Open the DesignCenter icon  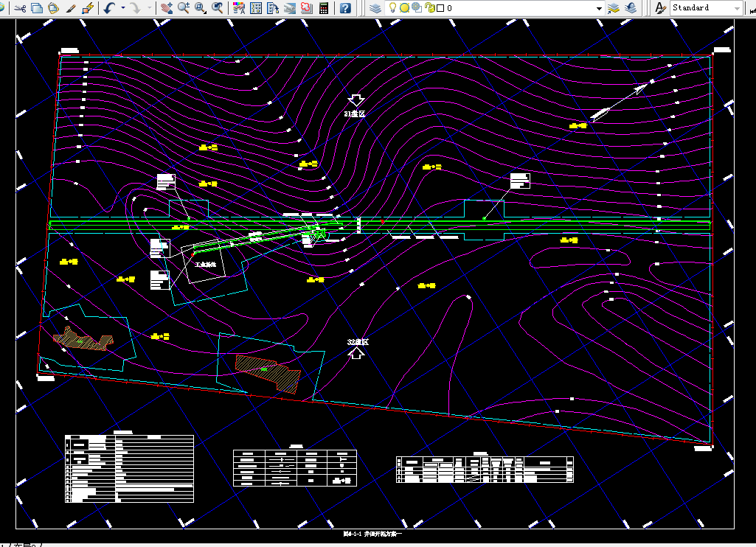256,8
